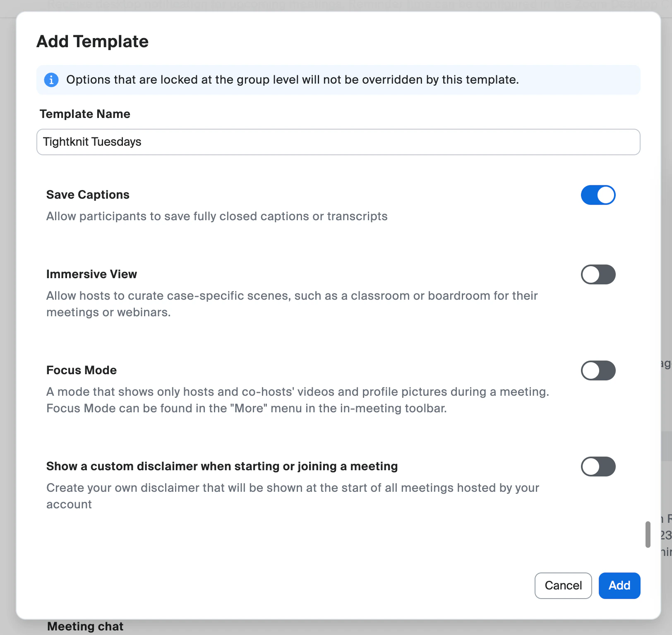This screenshot has width=672, height=635.
Task: Click the Focus Mode description text
Action: [297, 400]
